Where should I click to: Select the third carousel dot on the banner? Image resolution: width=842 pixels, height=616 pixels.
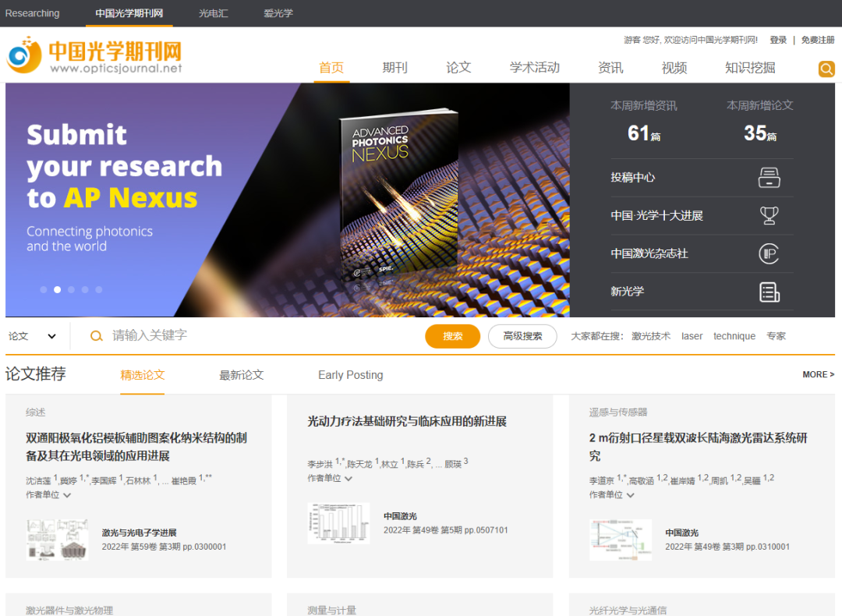(71, 289)
